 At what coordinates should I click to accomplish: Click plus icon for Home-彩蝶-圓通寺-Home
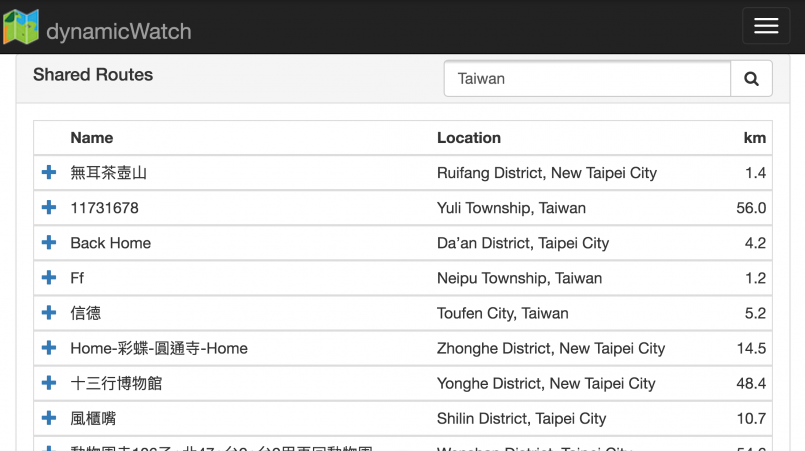point(48,348)
